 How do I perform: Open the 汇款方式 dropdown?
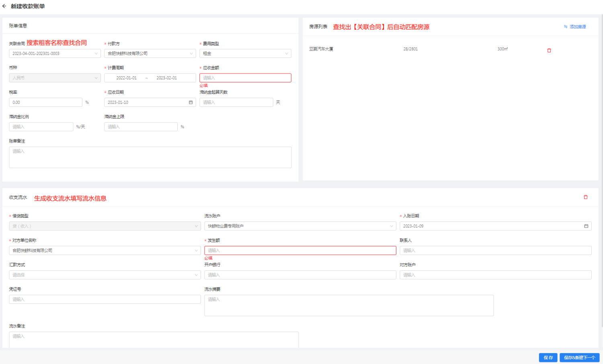pos(105,275)
